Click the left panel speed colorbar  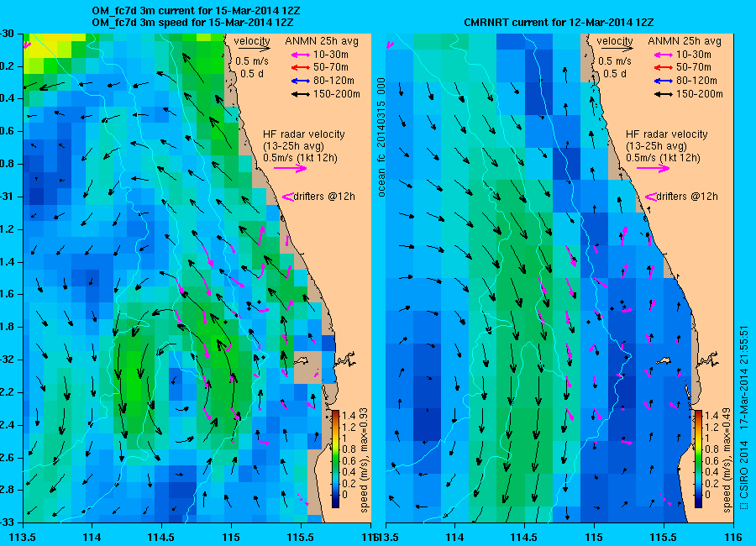point(335,459)
